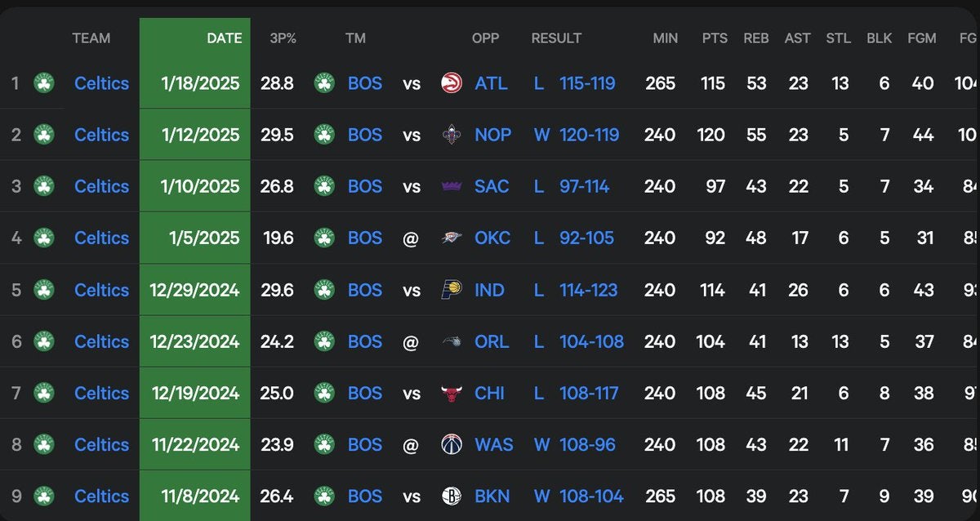Click the Oklahoma City Thunder logo
980x521 pixels.
coord(451,238)
